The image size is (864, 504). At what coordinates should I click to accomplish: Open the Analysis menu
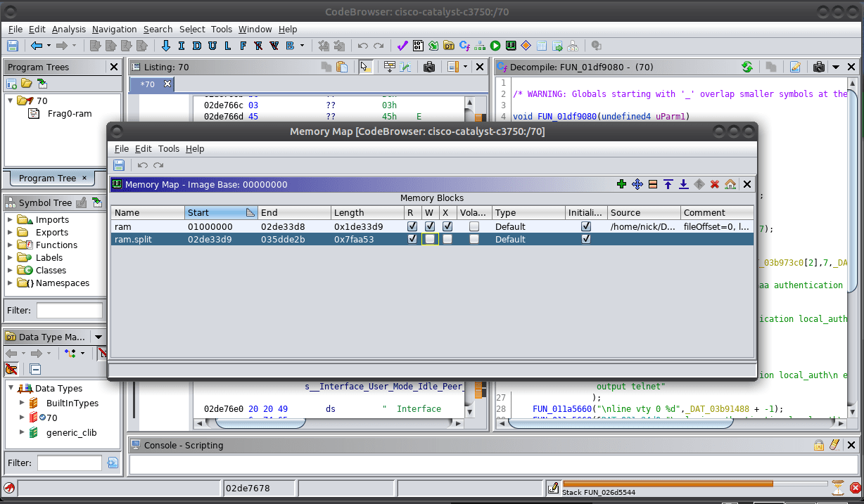tap(69, 30)
